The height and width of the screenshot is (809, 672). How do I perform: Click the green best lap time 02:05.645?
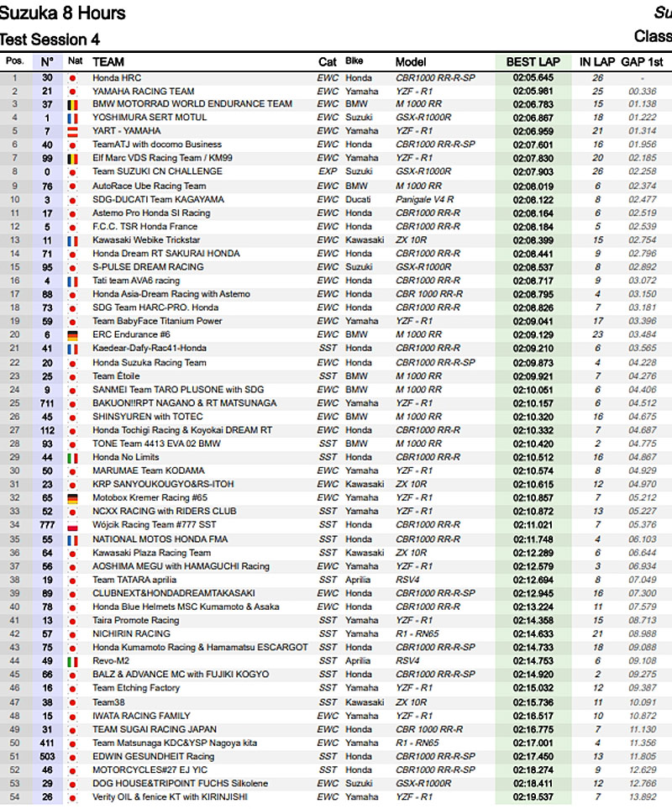pos(533,78)
